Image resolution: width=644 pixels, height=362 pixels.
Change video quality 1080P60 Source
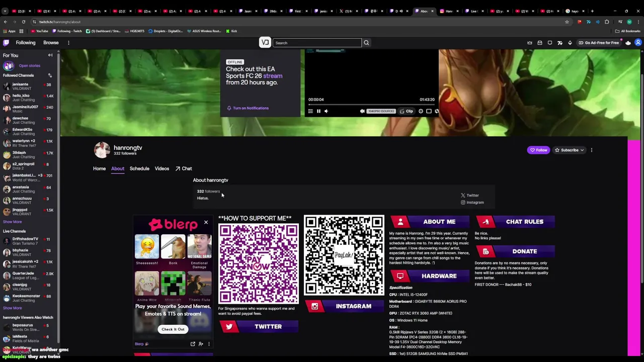point(380,111)
